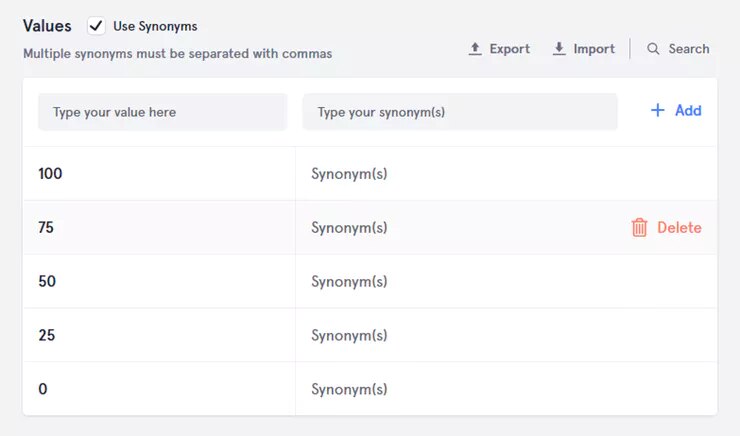The height and width of the screenshot is (436, 740).
Task: Select the value 0 cell
Action: tap(43, 390)
